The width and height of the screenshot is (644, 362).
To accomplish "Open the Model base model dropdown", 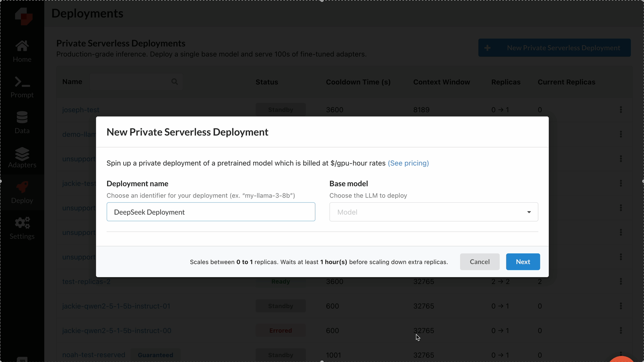I will tap(433, 212).
